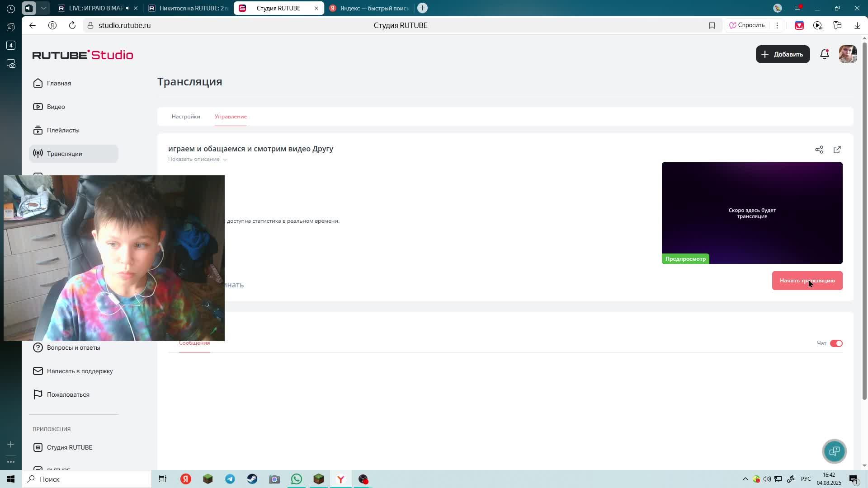Click the Добавить button
Image resolution: width=868 pixels, height=488 pixels.
coord(783,54)
